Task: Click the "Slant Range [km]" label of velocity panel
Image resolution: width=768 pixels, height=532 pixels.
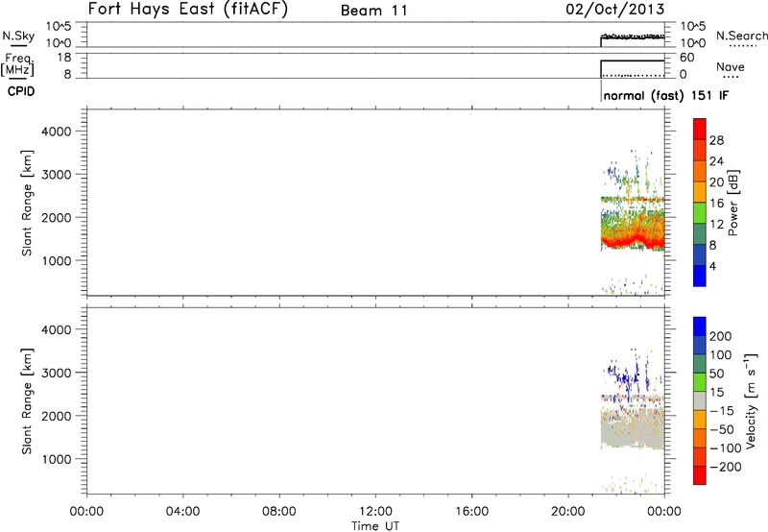Action: [x=27, y=401]
